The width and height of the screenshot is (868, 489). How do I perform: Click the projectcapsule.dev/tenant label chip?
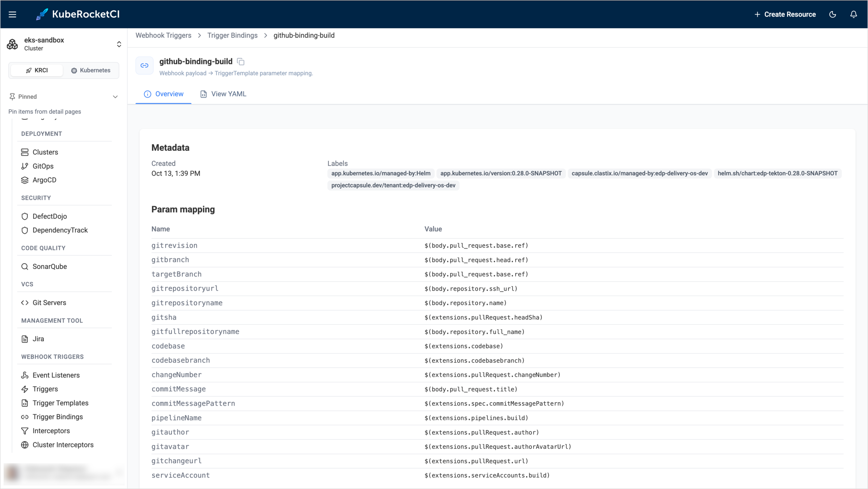pos(393,185)
